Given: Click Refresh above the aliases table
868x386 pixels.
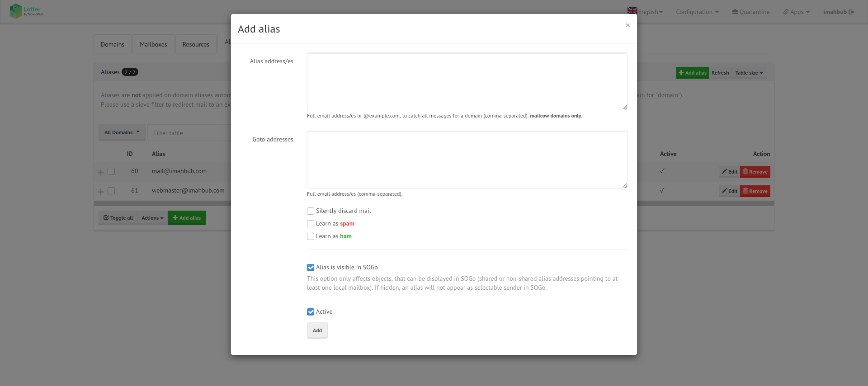Looking at the screenshot, I should click(x=720, y=73).
